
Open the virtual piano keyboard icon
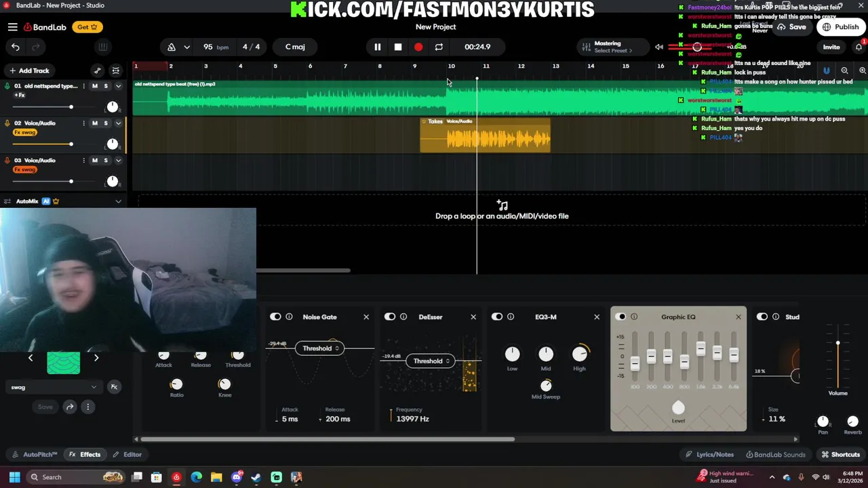pos(103,47)
